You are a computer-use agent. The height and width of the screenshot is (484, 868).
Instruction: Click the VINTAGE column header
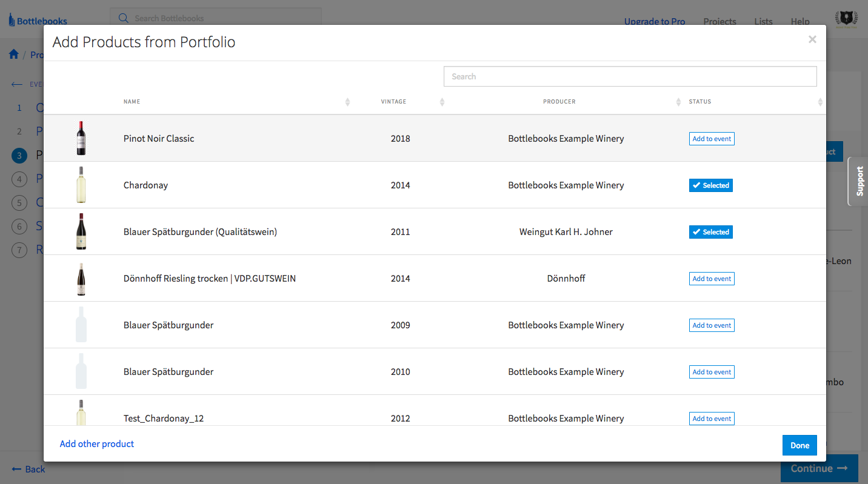[x=393, y=102]
